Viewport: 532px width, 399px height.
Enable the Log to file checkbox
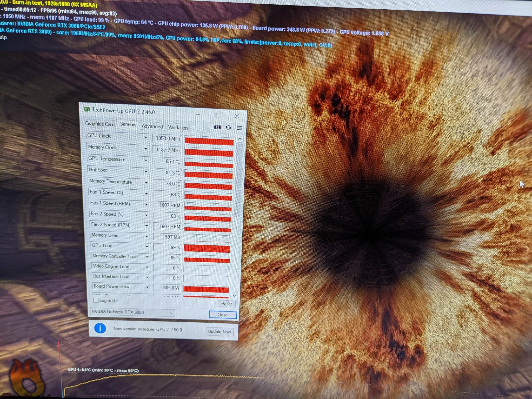click(96, 300)
